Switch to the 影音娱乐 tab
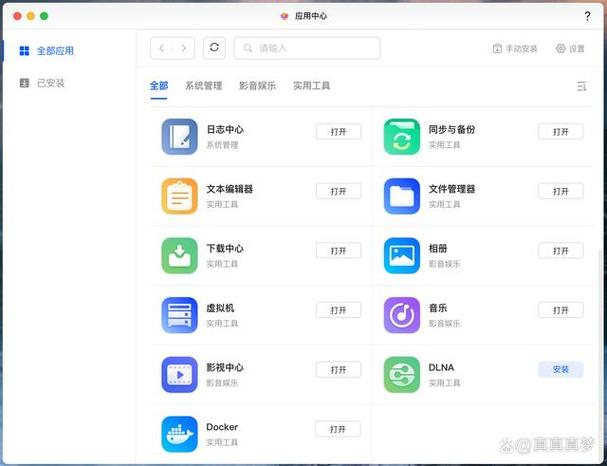Screen dimensions: 607x466 click(257, 86)
